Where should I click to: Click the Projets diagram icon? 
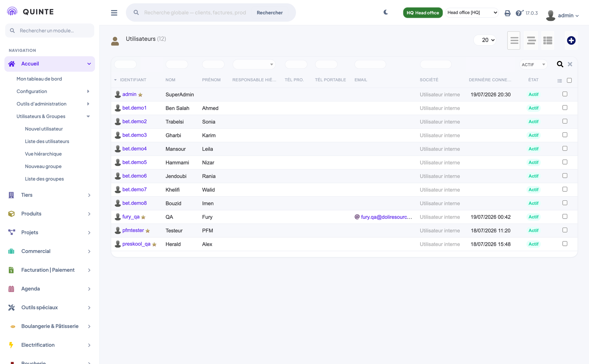pyautogui.click(x=12, y=232)
